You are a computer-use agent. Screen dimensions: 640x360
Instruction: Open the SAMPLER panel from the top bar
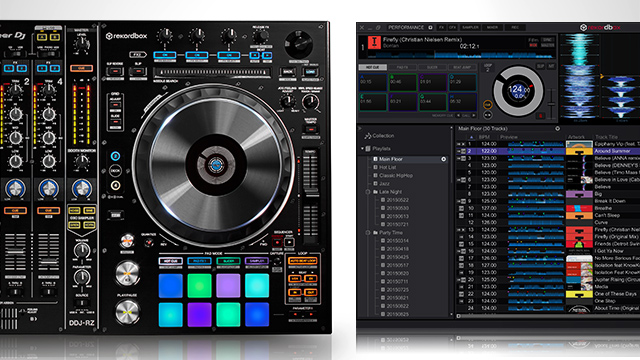click(x=470, y=27)
